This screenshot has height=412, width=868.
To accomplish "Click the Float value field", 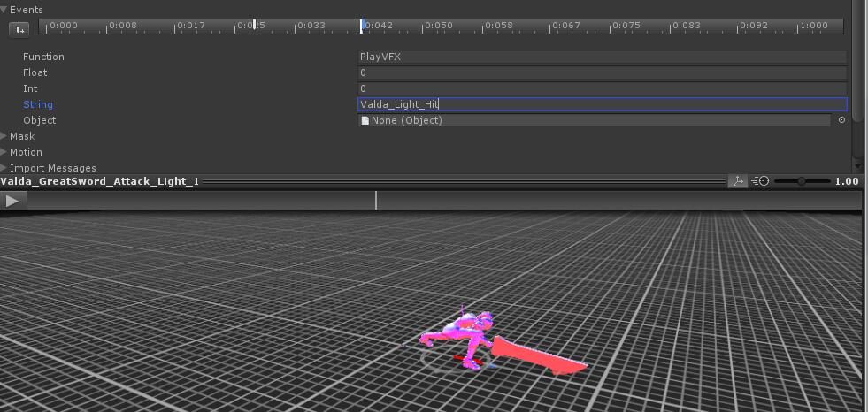I will tap(603, 72).
